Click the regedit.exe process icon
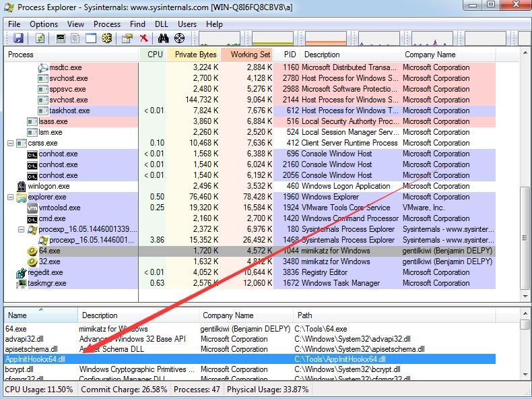The width and height of the screenshot is (532, 399). (x=21, y=273)
